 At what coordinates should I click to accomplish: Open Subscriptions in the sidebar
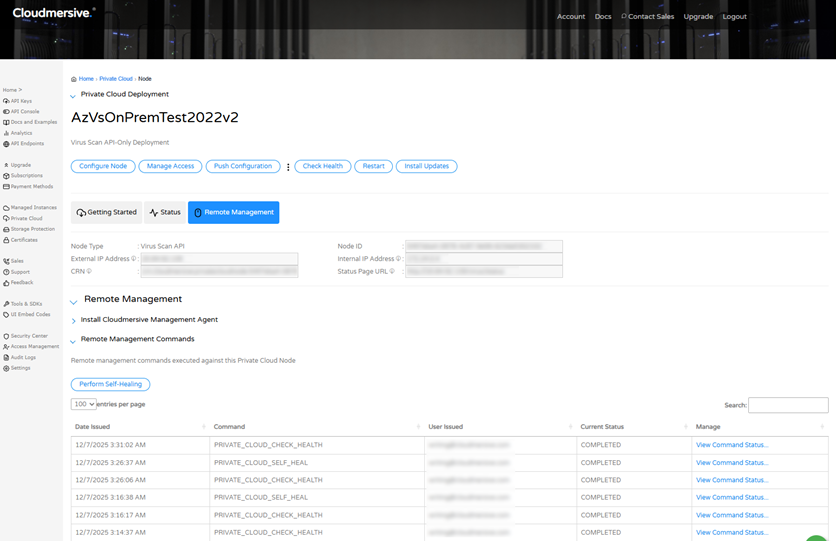[x=23, y=175]
